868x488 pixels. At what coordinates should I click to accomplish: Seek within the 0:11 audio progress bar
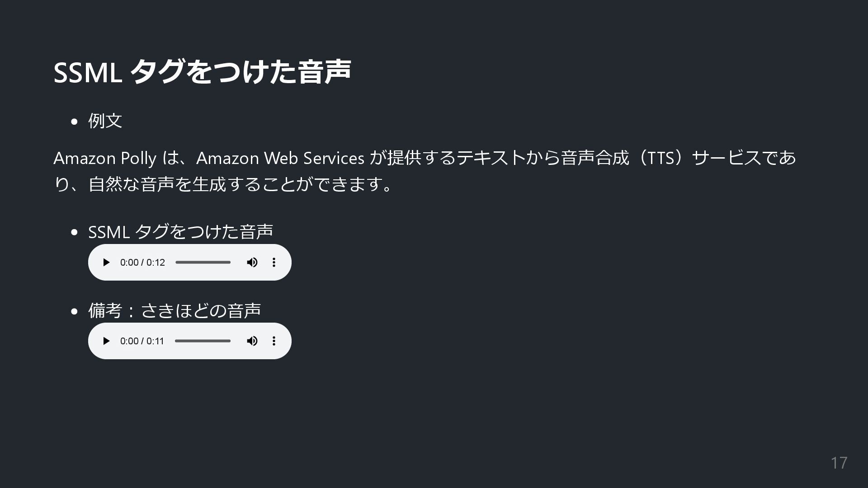(x=203, y=341)
